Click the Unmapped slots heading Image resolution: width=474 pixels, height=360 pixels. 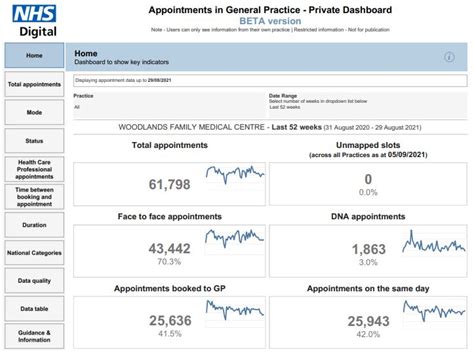[x=368, y=145]
